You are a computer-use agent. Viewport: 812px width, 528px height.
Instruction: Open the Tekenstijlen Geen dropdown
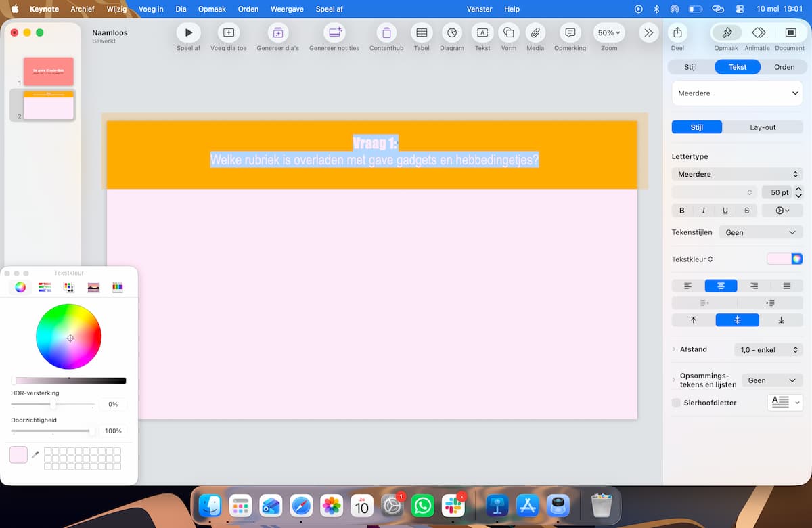[761, 232]
